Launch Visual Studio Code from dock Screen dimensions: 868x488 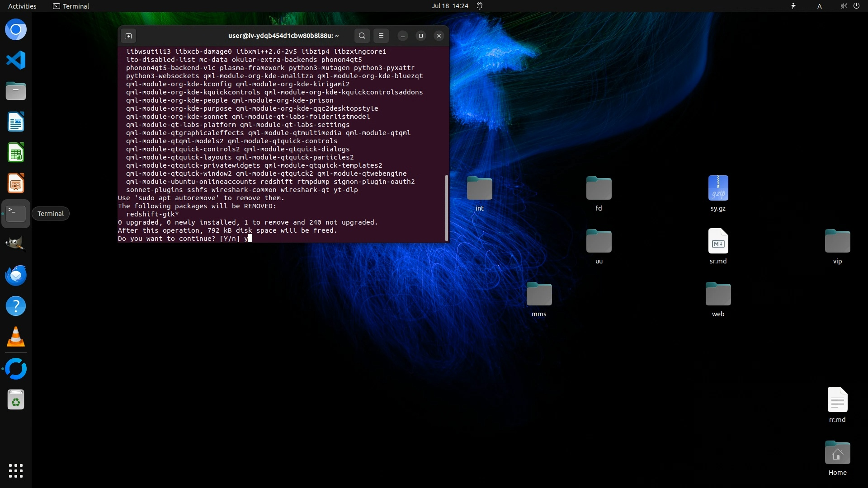(16, 60)
